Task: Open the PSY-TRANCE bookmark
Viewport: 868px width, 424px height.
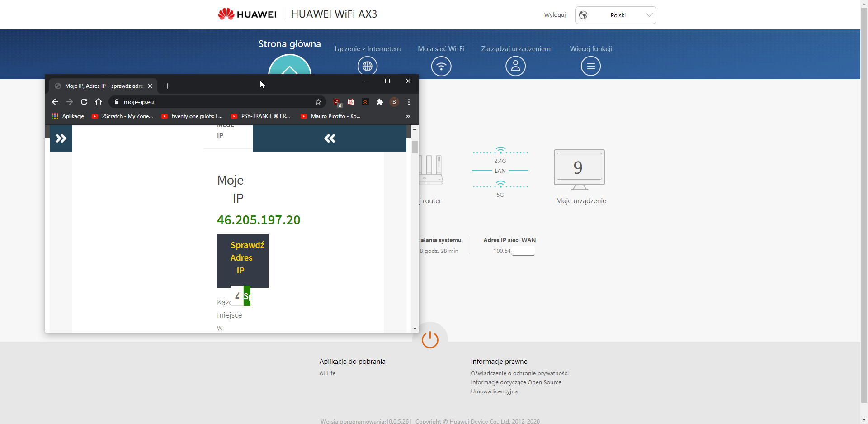Action: click(x=261, y=116)
